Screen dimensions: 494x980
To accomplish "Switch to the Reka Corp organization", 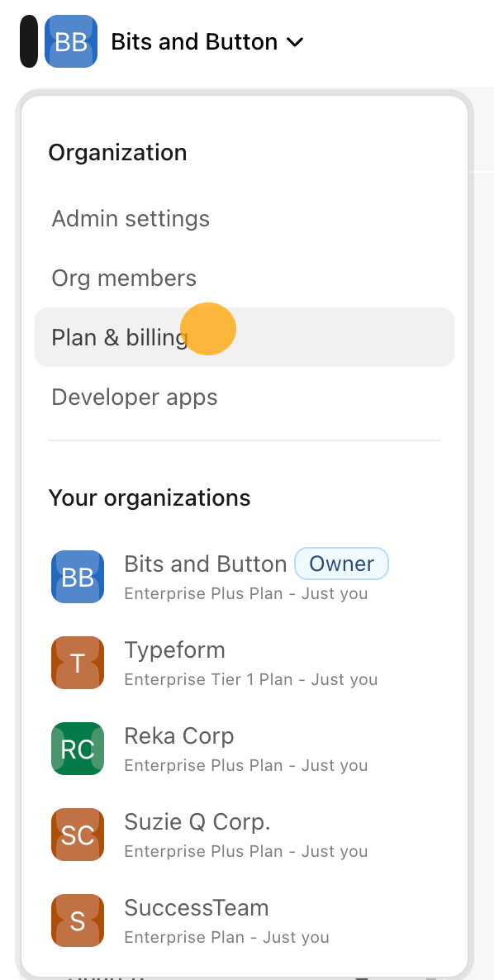I will [179, 735].
